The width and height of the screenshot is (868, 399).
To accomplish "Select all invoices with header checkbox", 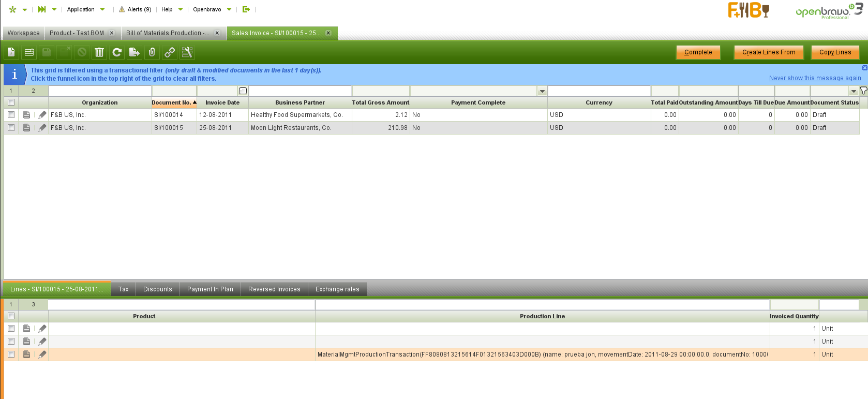I will pyautogui.click(x=11, y=102).
